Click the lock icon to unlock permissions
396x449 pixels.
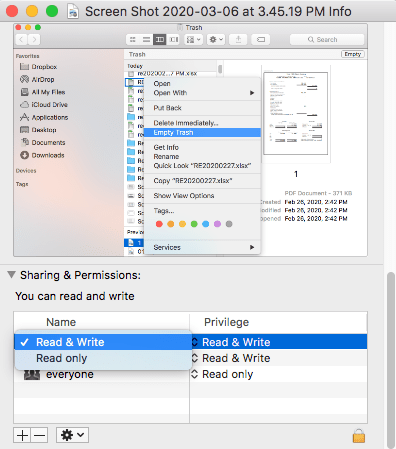pos(359,435)
